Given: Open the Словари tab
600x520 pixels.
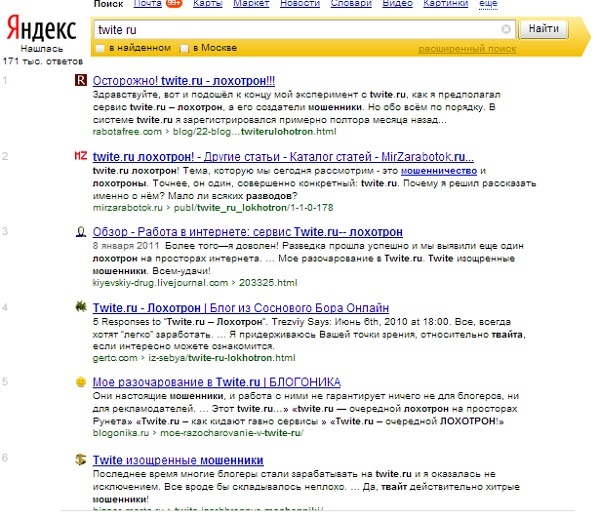Looking at the screenshot, I should [351, 3].
